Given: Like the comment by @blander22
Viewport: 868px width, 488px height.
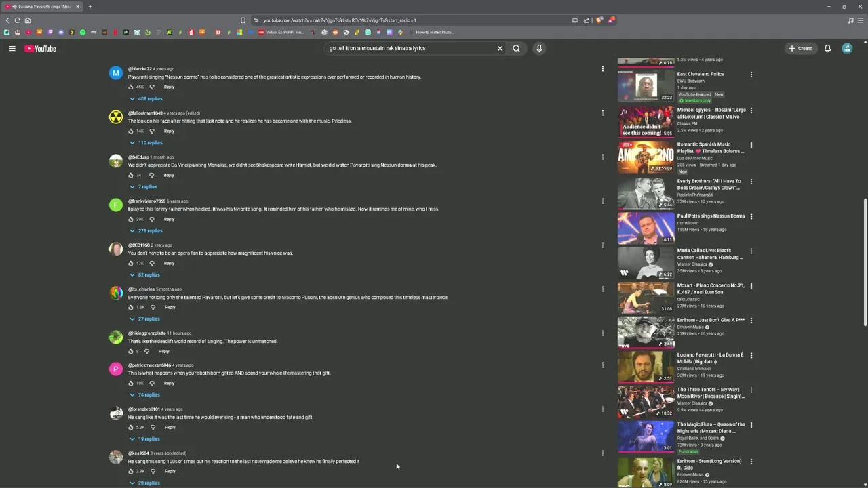Looking at the screenshot, I should [x=131, y=87].
